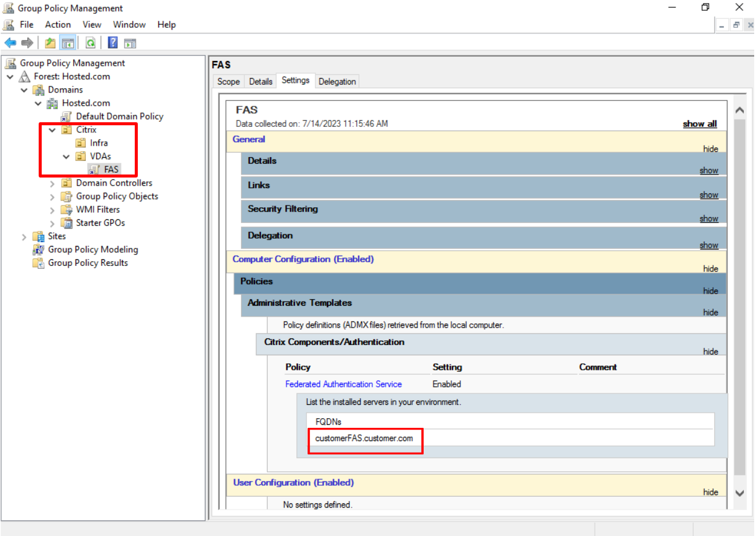Collapse the Citrix organizational unit

click(x=53, y=130)
